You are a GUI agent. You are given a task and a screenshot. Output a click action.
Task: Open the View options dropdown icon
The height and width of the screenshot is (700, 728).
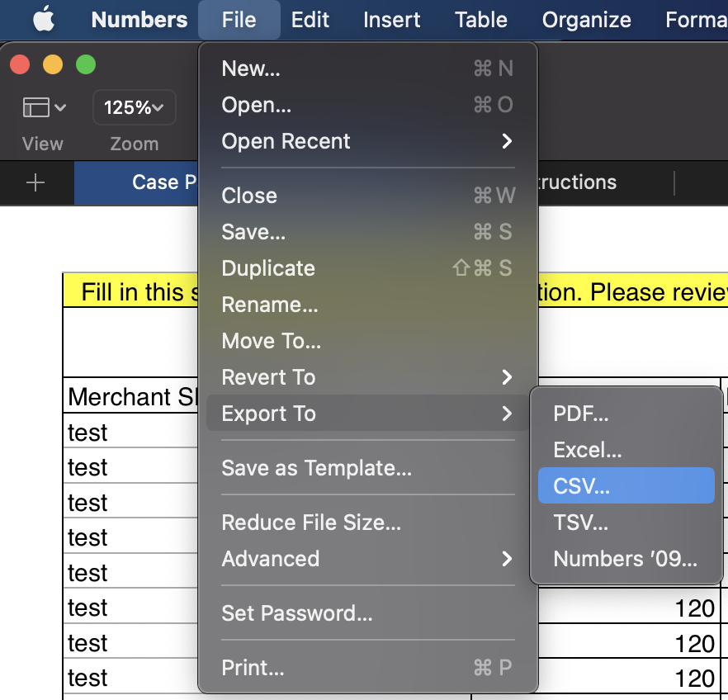[44, 107]
